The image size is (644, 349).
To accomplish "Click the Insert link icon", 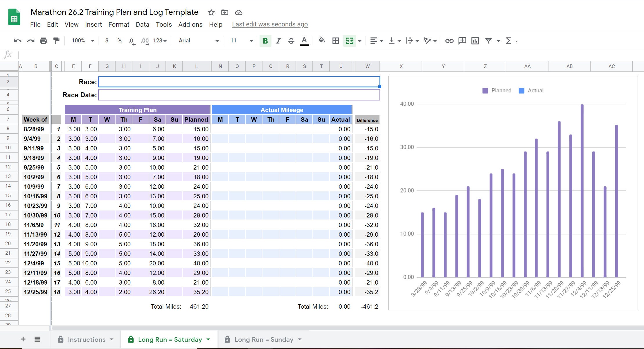I will tap(449, 41).
